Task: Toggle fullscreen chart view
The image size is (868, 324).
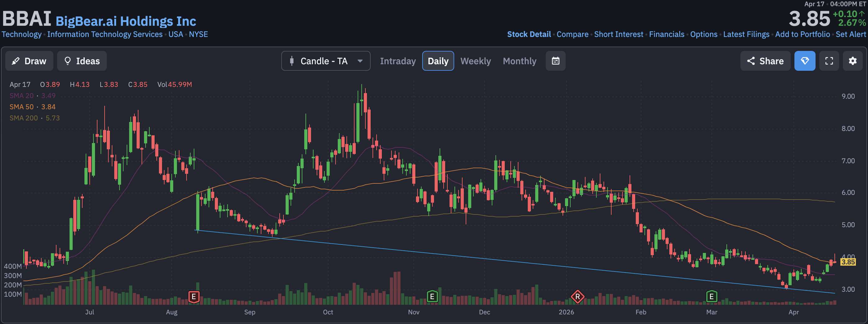Action: [829, 61]
